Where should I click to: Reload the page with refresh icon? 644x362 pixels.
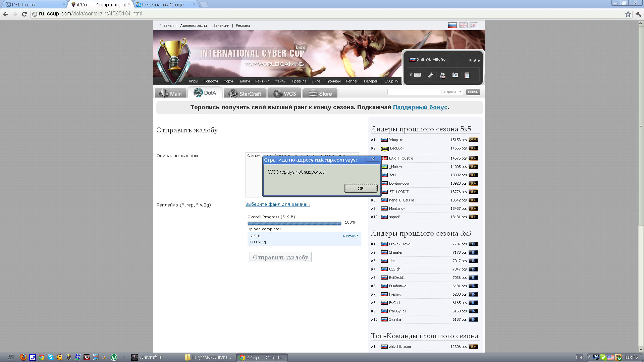[24, 14]
